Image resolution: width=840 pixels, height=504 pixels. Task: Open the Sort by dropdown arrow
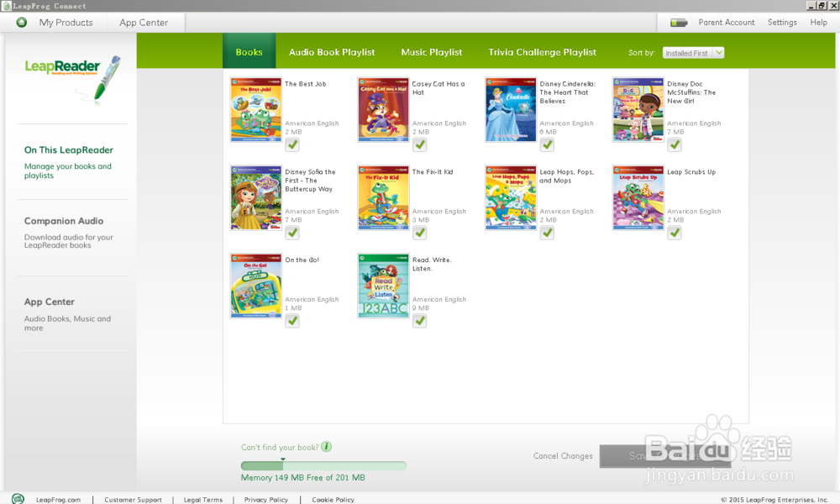pos(718,52)
